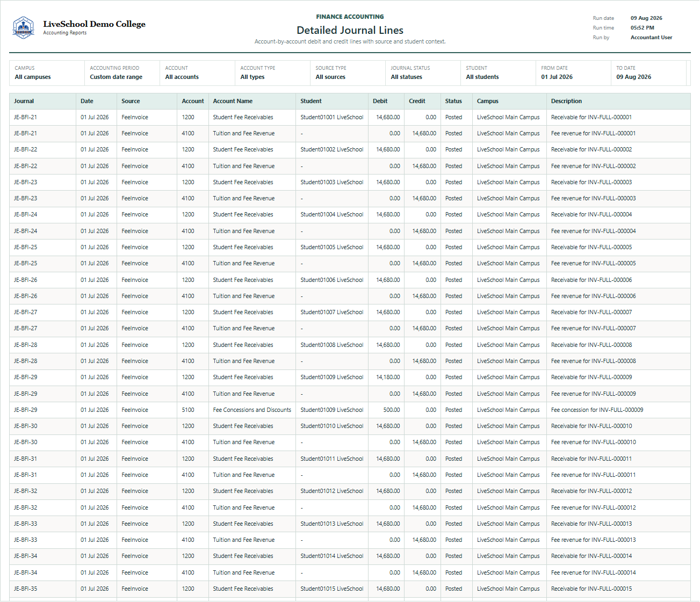The height and width of the screenshot is (602, 700).
Task: Click 'Fee revenue for INV-FULL-000014' description
Action: tap(593, 572)
